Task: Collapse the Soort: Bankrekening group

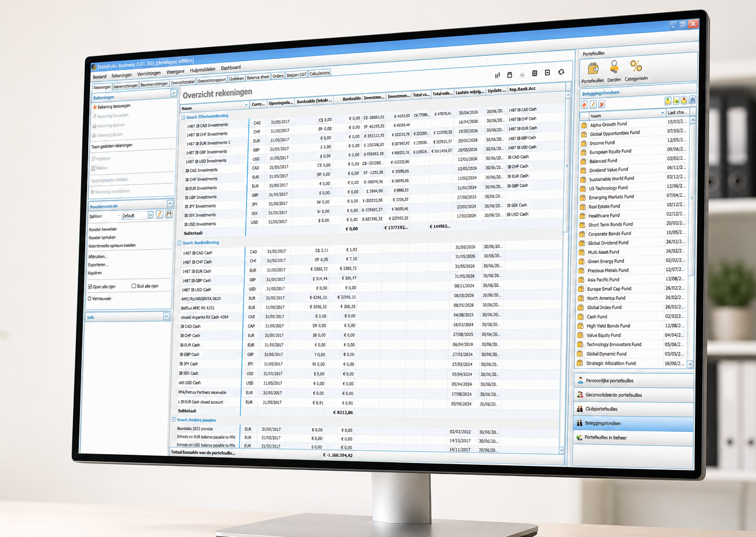Action: coord(180,243)
